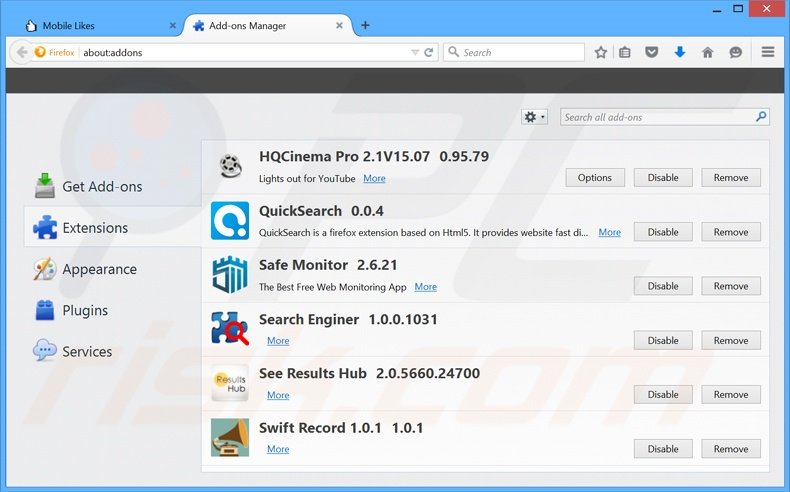
Task: Disable the Safe Monitor extension
Action: pos(663,286)
